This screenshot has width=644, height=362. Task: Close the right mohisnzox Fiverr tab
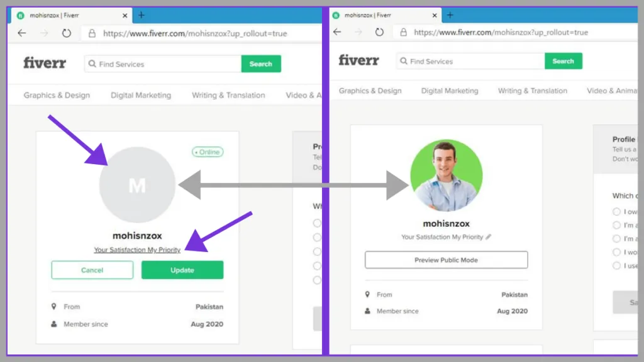[x=435, y=15]
